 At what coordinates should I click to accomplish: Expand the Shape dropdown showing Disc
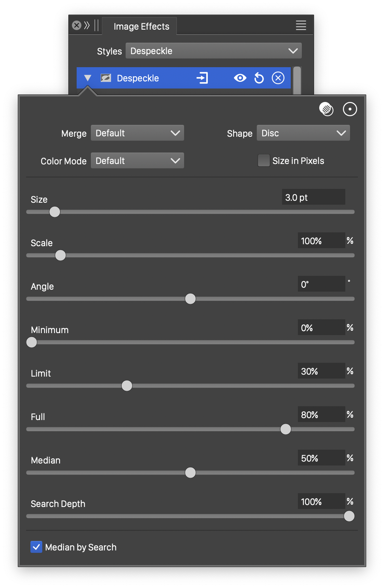(x=303, y=133)
